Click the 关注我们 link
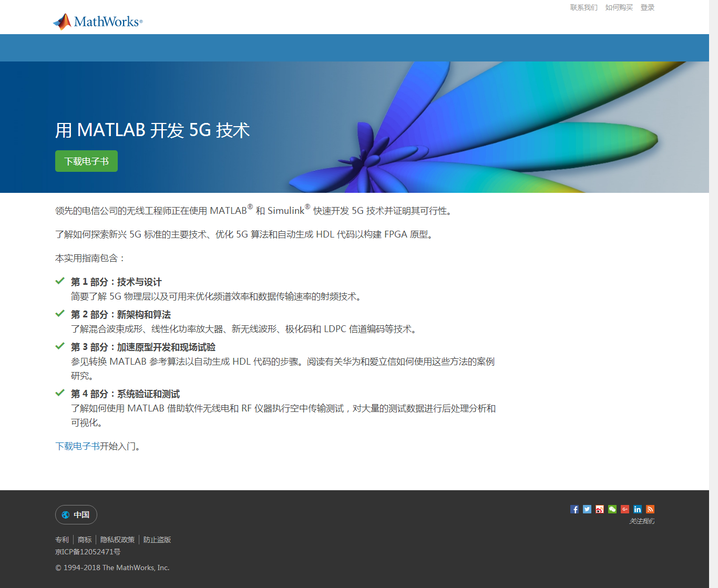This screenshot has width=718, height=588. [x=642, y=521]
